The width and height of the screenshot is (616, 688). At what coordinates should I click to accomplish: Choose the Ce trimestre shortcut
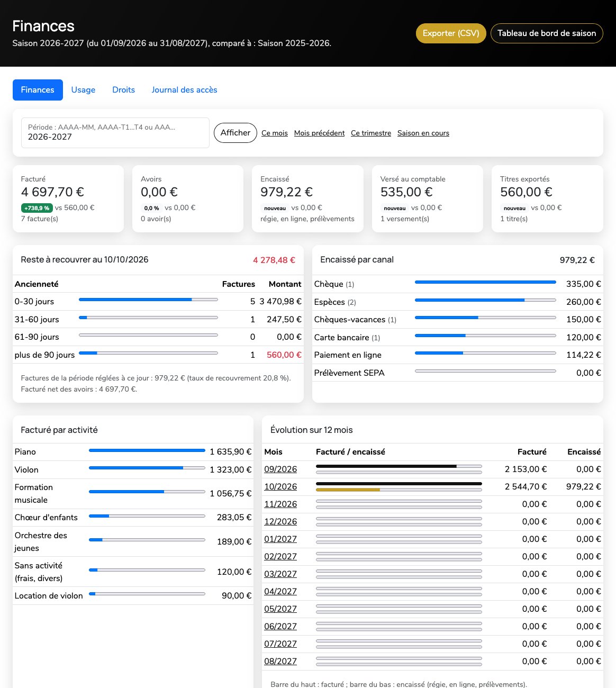371,133
